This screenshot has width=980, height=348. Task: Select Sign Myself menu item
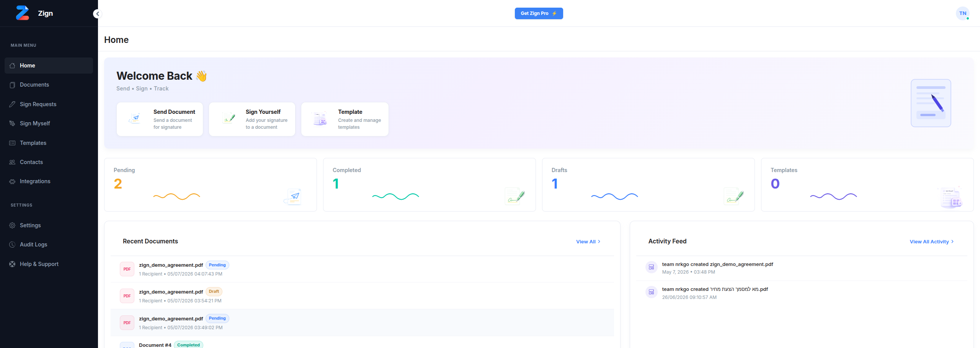pyautogui.click(x=49, y=123)
